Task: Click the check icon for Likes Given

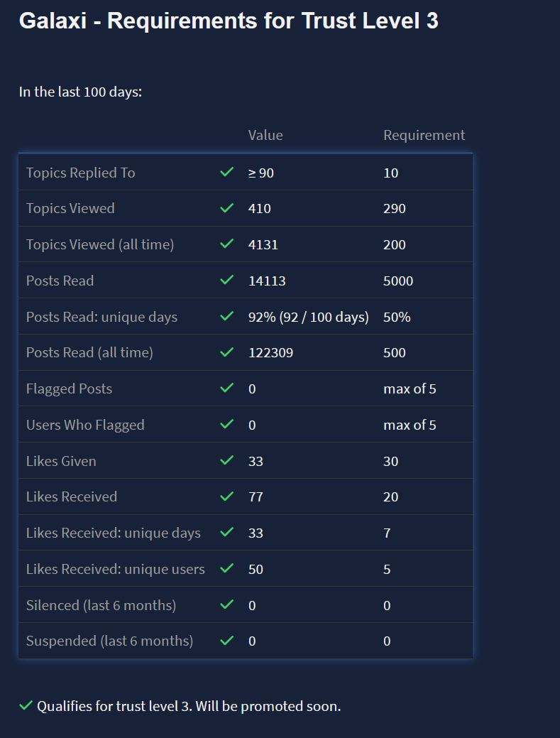Action: 227,460
